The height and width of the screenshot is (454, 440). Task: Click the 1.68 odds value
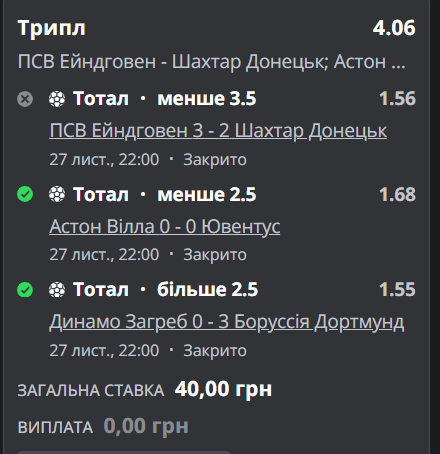coord(397,194)
